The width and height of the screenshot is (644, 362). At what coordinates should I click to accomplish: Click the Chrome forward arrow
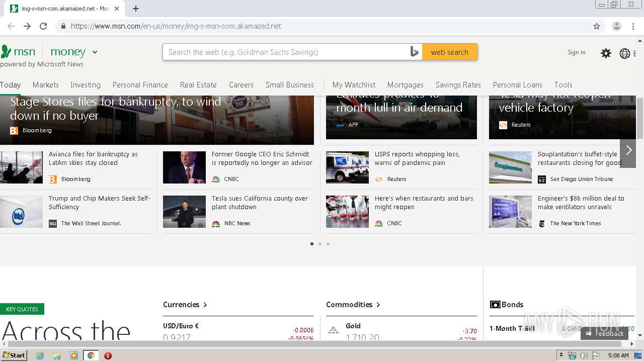pyautogui.click(x=27, y=26)
